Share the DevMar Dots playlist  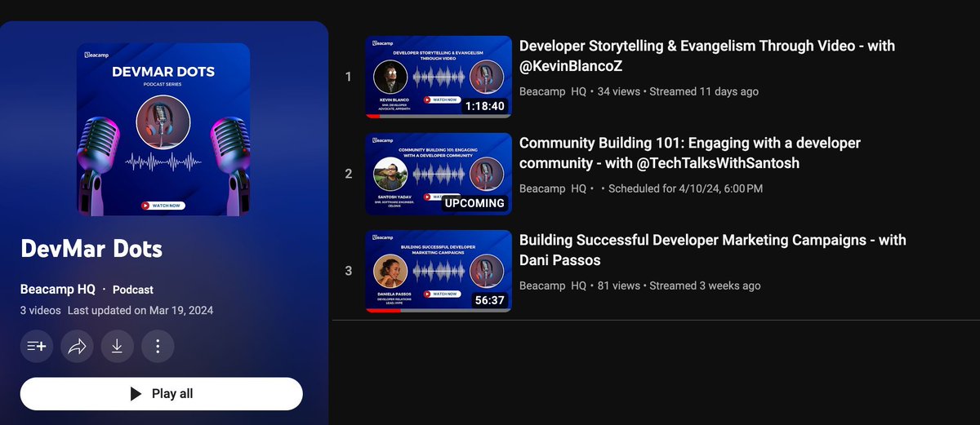(77, 346)
